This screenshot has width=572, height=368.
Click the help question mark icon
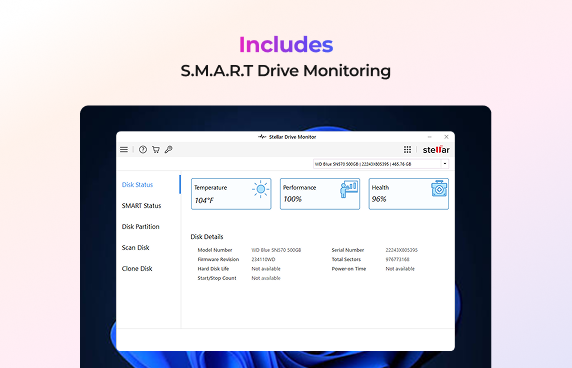pyautogui.click(x=143, y=150)
